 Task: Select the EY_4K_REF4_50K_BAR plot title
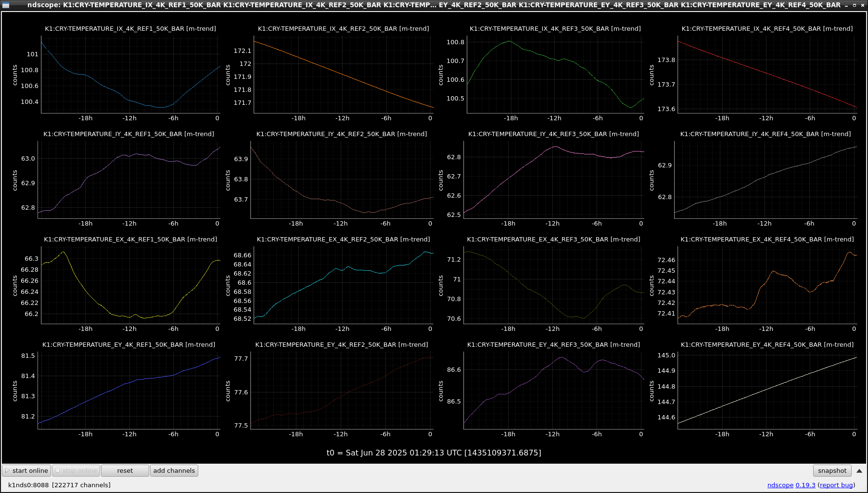pos(767,344)
